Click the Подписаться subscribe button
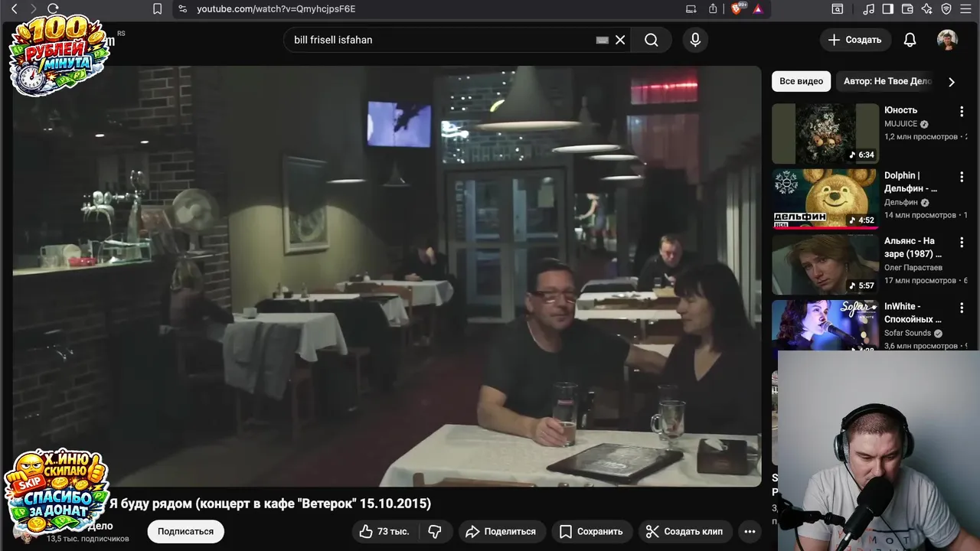 pyautogui.click(x=185, y=531)
